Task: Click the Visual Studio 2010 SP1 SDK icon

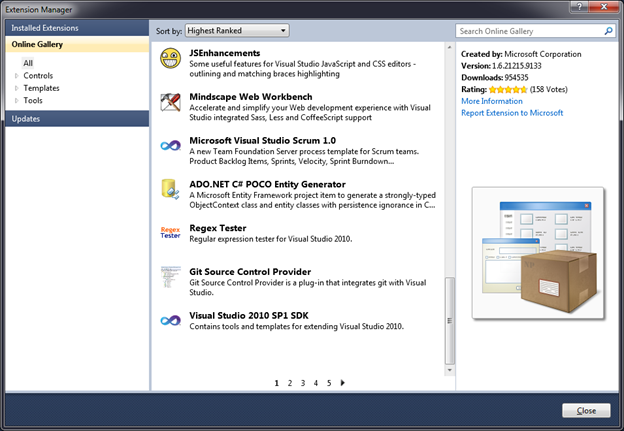Action: click(170, 320)
